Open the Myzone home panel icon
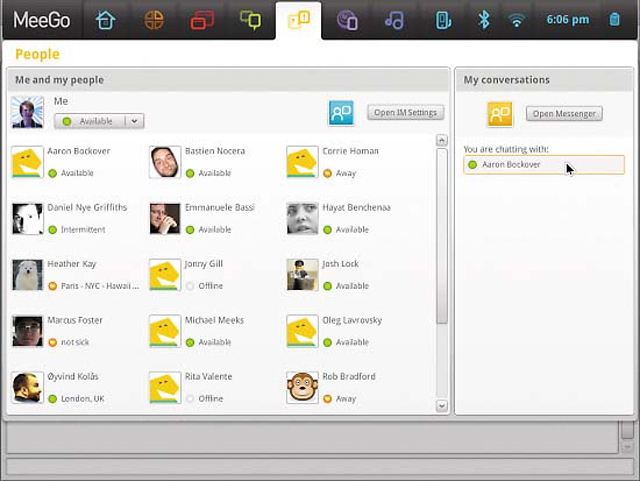The image size is (640, 481). pos(106,20)
